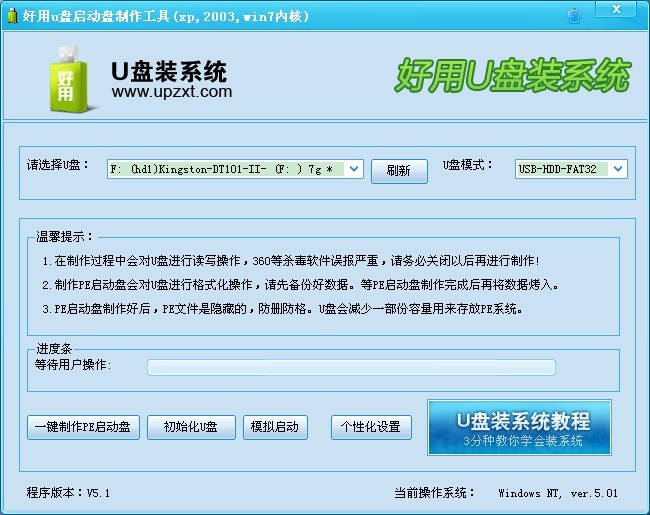Click warning line 2 about formatting U盘

click(301, 285)
